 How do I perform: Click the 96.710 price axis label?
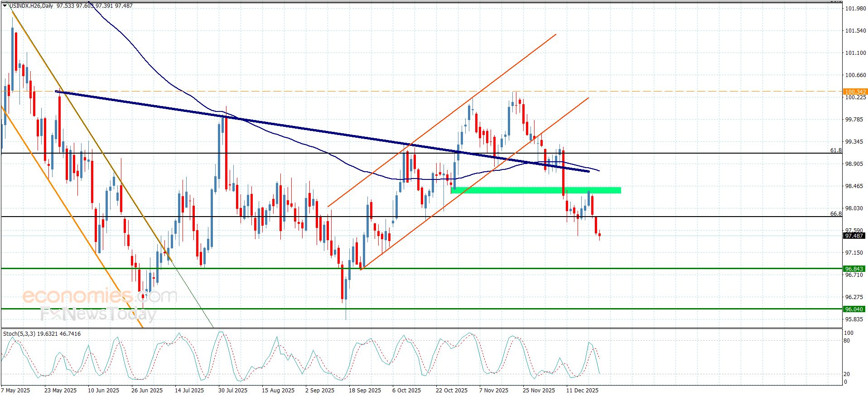[x=855, y=275]
